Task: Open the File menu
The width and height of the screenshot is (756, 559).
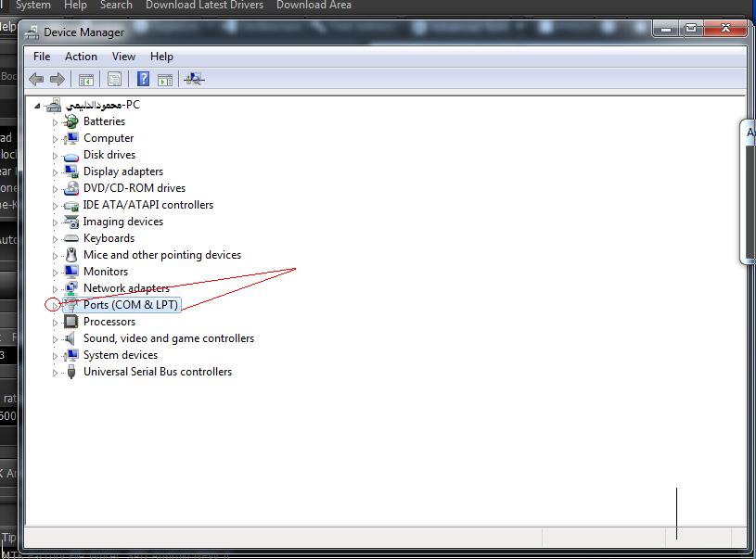Action: pyautogui.click(x=42, y=57)
